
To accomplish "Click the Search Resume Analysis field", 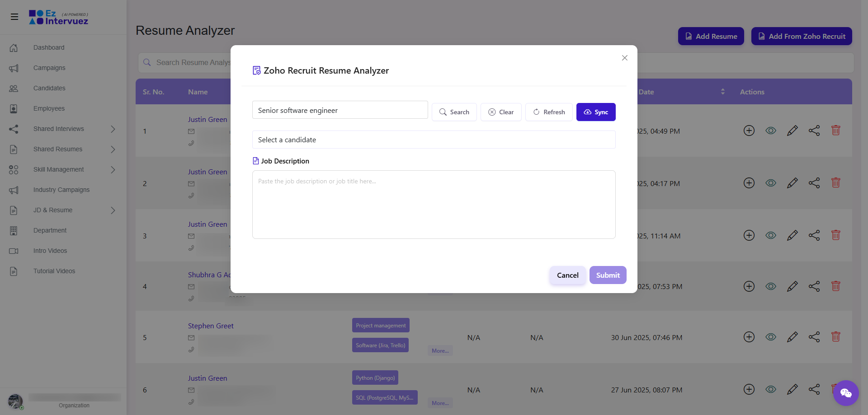I will pyautogui.click(x=496, y=62).
